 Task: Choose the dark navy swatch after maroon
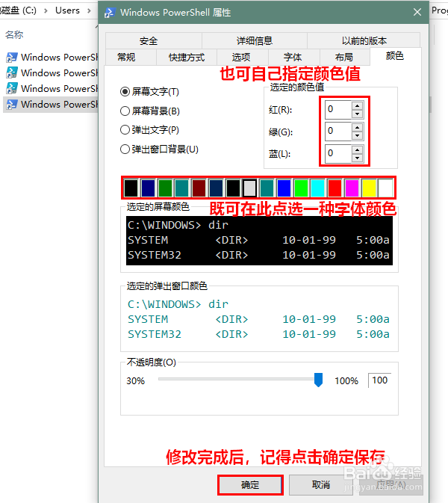(216, 188)
